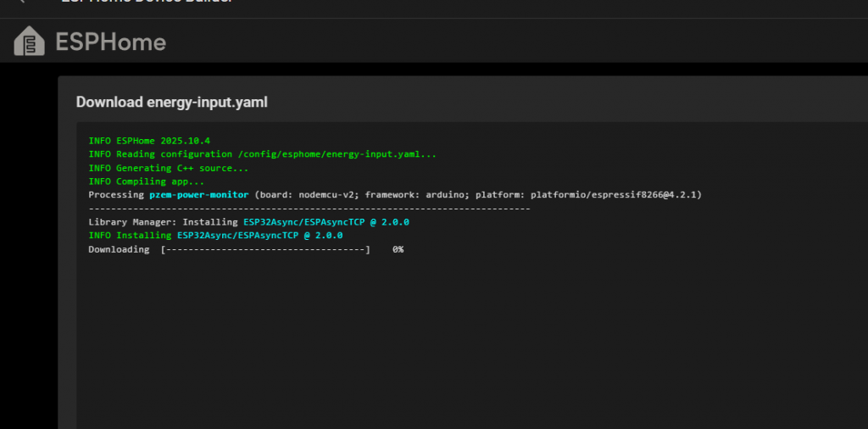Click the ESPHome Device Builder page title
This screenshot has height=429, width=868.
146,3
